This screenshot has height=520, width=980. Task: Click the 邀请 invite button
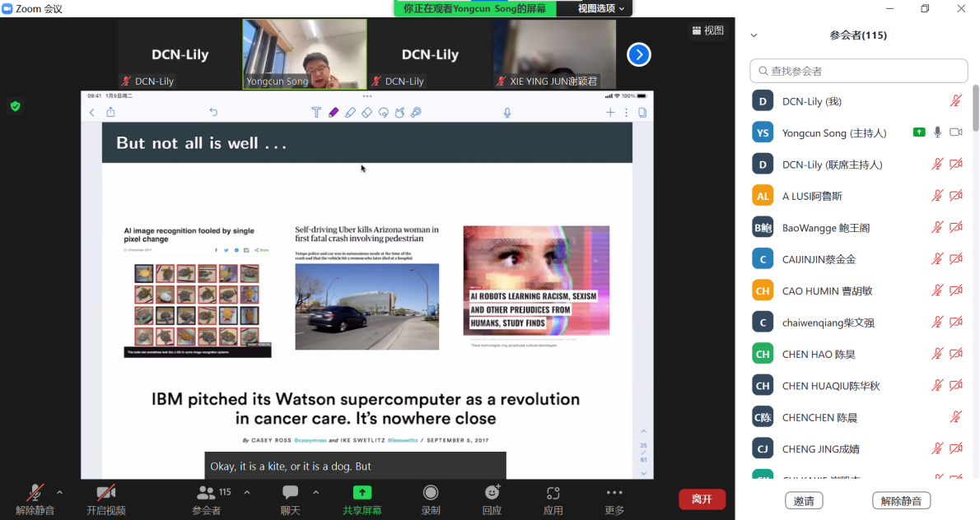804,500
